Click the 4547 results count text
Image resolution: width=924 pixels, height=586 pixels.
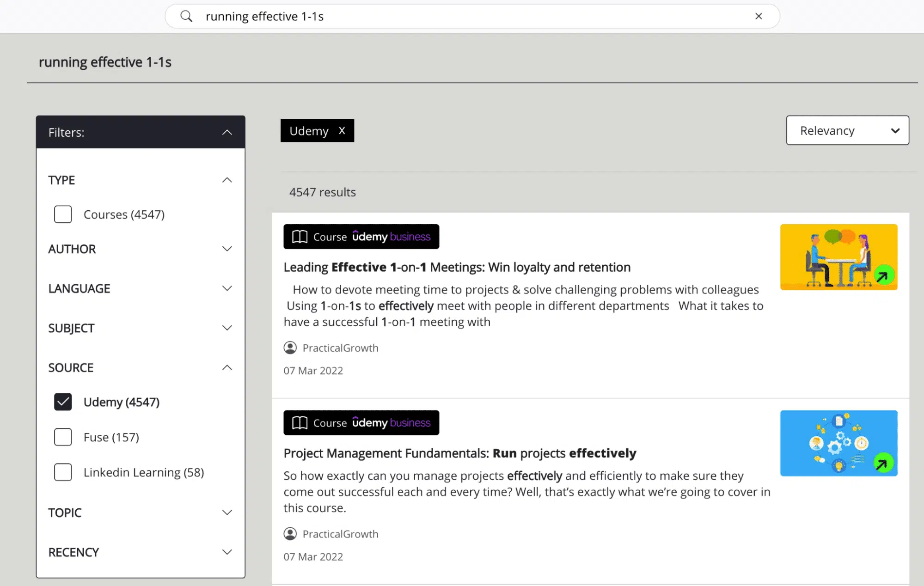(323, 192)
